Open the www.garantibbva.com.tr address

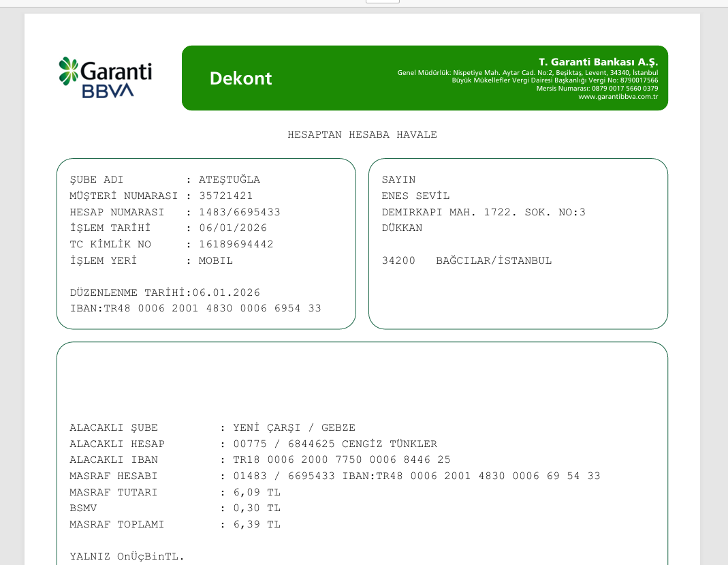coord(618,97)
